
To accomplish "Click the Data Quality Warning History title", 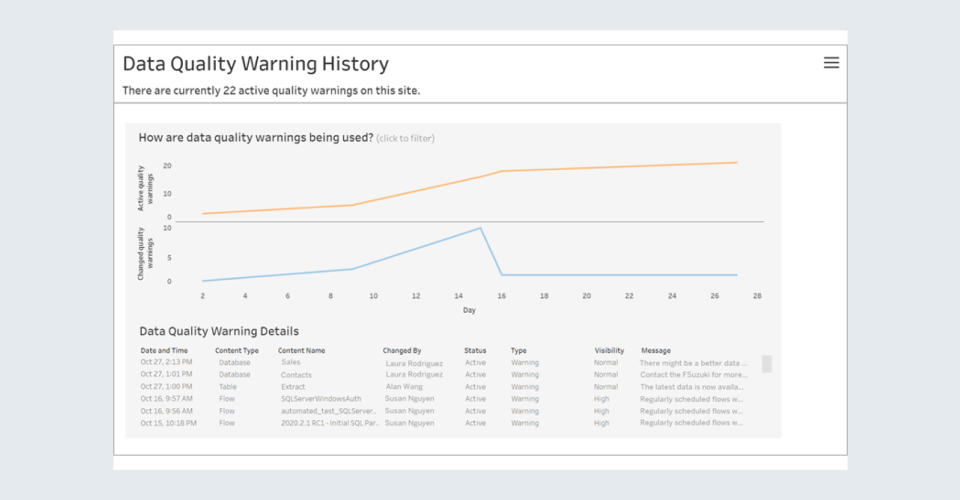I will [255, 64].
